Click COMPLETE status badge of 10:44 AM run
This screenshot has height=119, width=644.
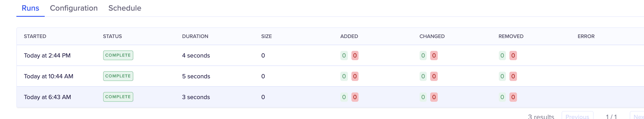(118, 76)
